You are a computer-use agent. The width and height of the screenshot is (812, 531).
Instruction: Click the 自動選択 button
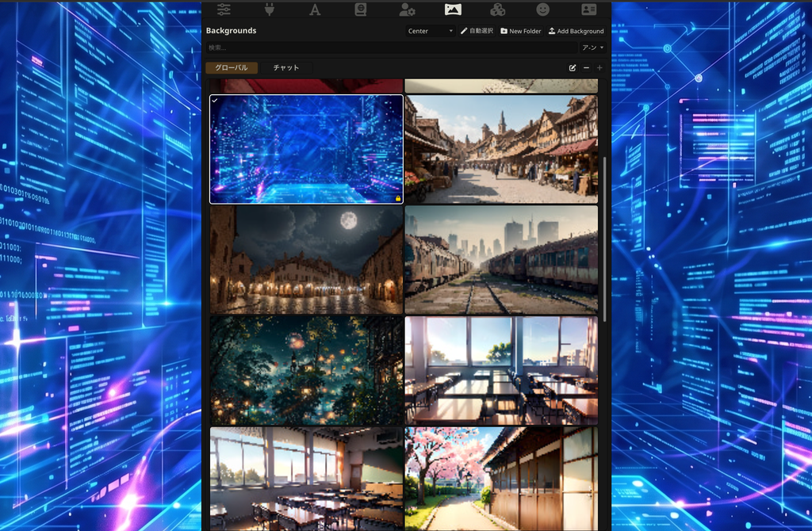pyautogui.click(x=477, y=31)
